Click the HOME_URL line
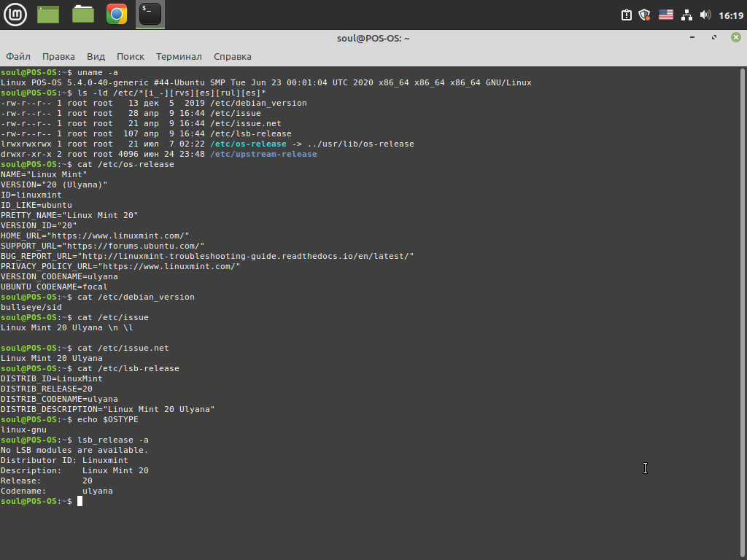747x560 pixels. [x=95, y=236]
